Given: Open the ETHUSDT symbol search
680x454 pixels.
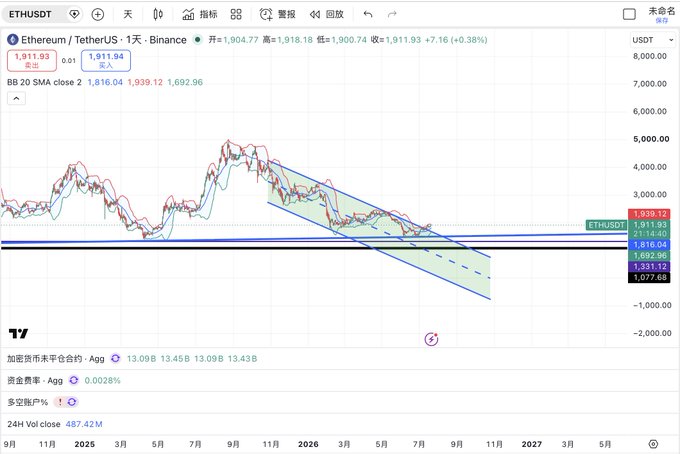Looking at the screenshot, I should pos(30,14).
